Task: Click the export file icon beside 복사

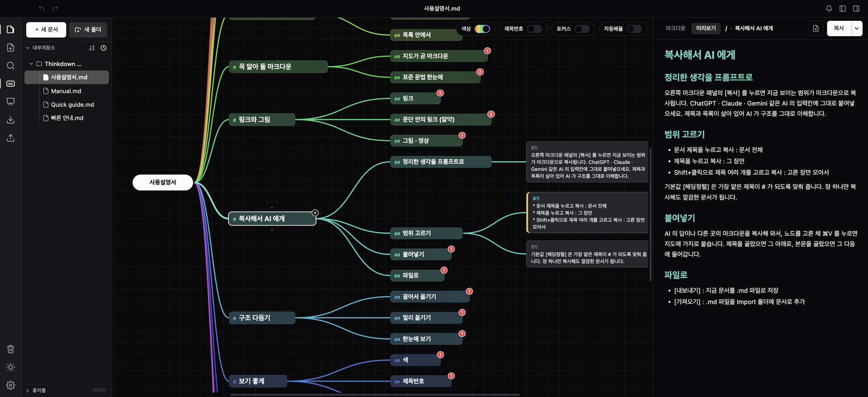Action: 816,28
